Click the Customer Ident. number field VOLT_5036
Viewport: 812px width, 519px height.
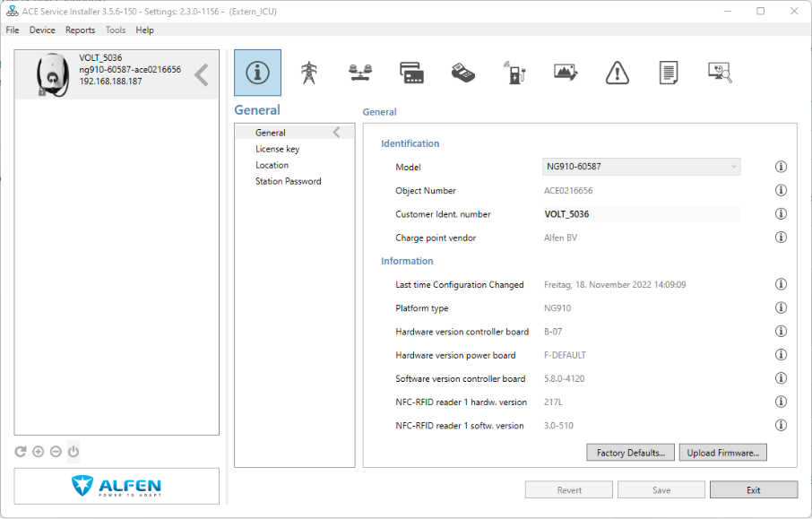click(641, 214)
